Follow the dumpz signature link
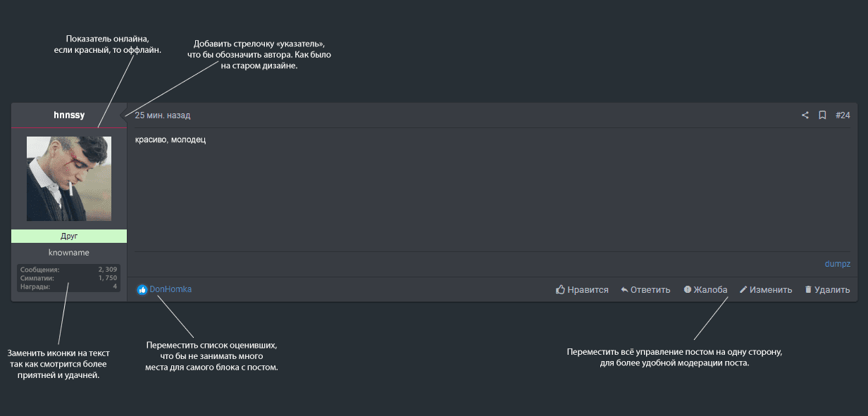 [838, 264]
